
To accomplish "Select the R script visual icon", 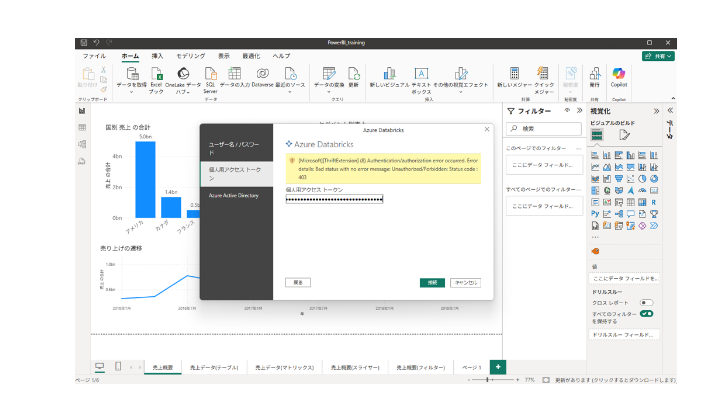I will [x=653, y=202].
